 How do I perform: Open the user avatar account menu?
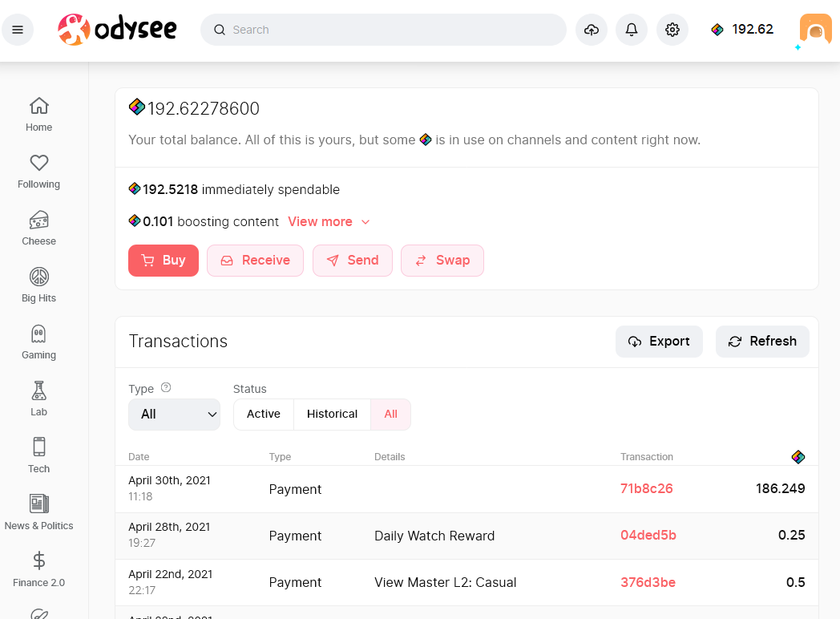pos(815,30)
